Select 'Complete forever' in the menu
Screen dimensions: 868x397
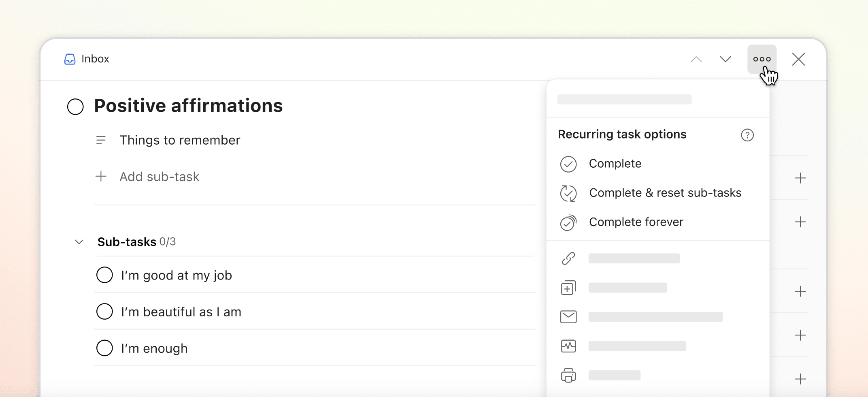pos(636,222)
